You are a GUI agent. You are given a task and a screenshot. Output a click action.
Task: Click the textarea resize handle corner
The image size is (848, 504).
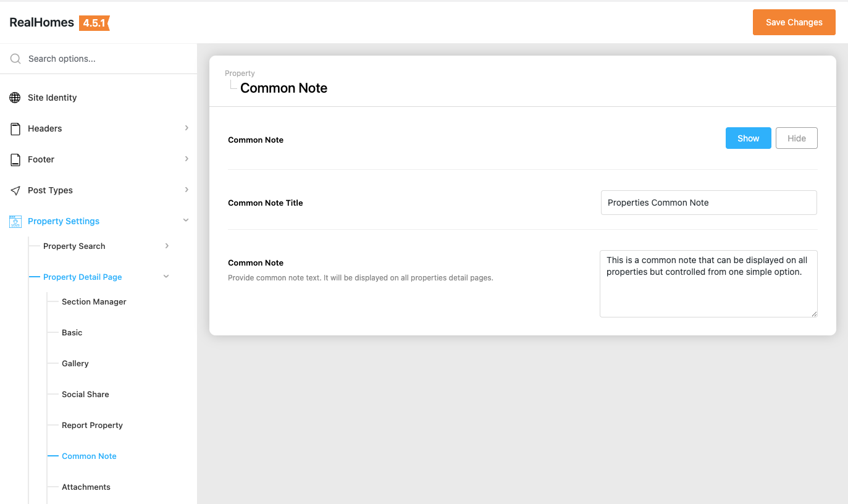(x=814, y=314)
